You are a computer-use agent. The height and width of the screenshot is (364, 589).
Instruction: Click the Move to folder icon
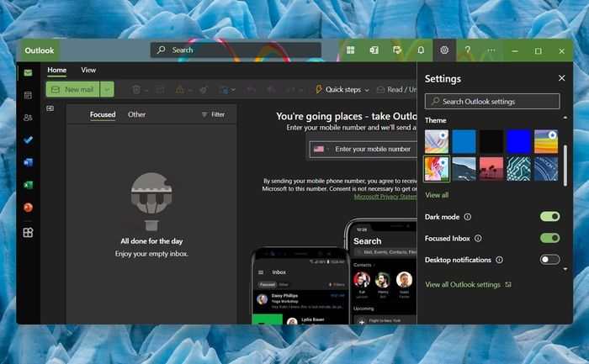coord(223,90)
